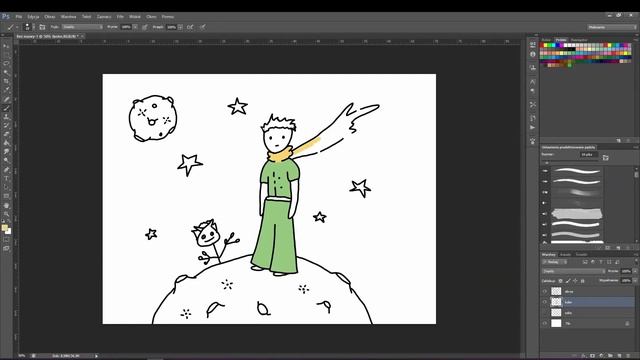This screenshot has height=360, width=640.
Task: Select the Pen tool
Action: tap(6, 170)
